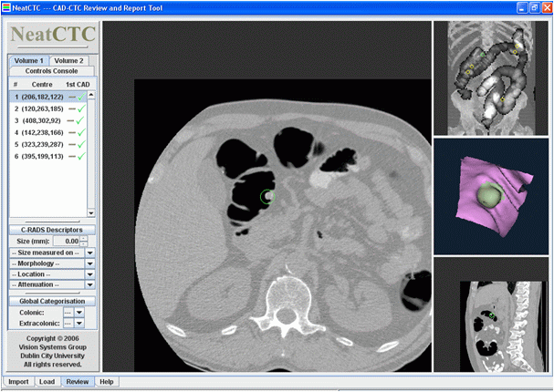Click the NeatCTC logo
The width and height of the screenshot is (554, 392).
click(53, 35)
